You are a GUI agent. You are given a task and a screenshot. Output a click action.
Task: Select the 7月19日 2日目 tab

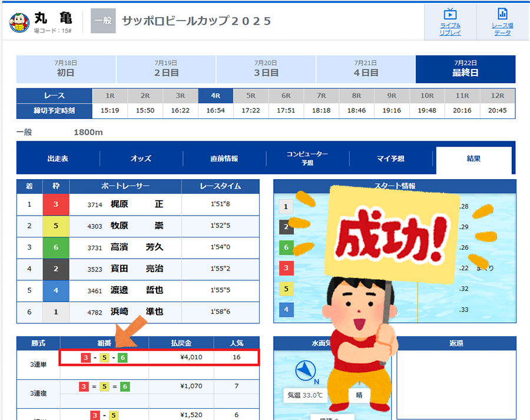pyautogui.click(x=166, y=69)
